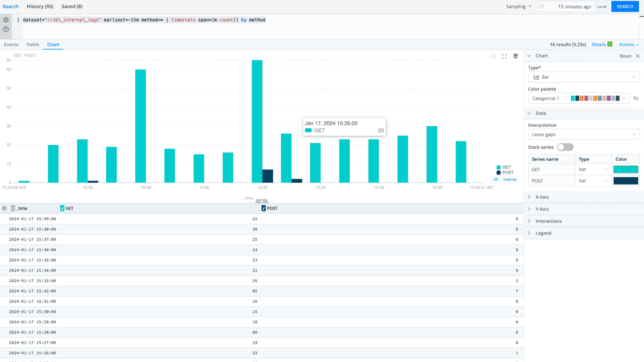Screen dimensions: 644x362
Task: Click the GET series color swatch
Action: [x=625, y=169]
